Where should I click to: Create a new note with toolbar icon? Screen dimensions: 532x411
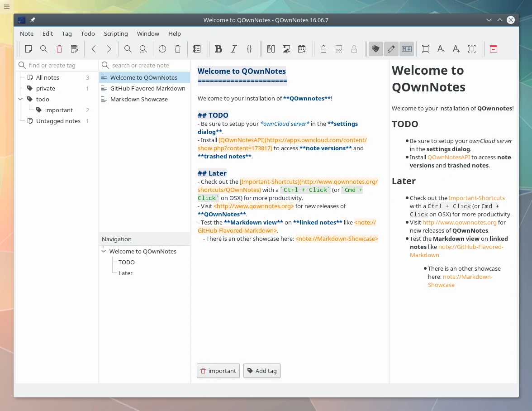tap(28, 49)
